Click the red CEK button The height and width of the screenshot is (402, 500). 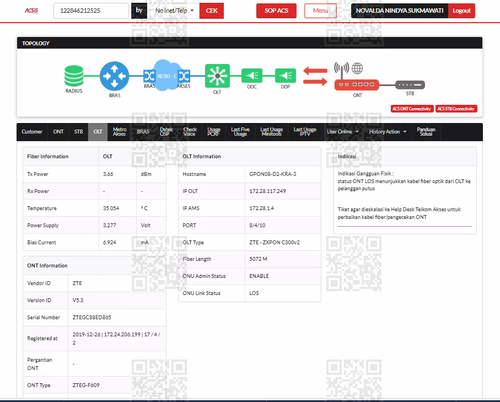coord(212,11)
